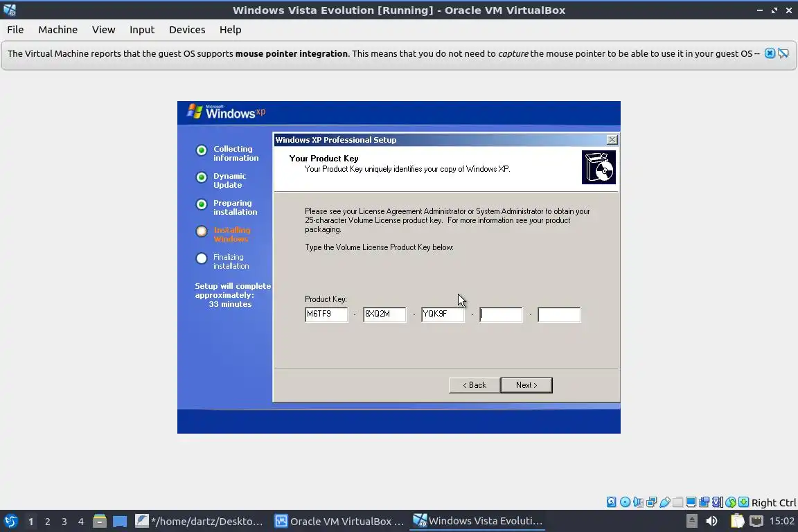Switch to workspace 3
The height and width of the screenshot is (532, 798).
(x=64, y=522)
